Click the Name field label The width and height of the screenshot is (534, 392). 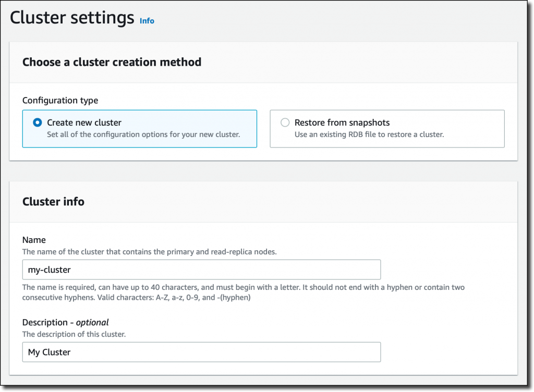(34, 240)
